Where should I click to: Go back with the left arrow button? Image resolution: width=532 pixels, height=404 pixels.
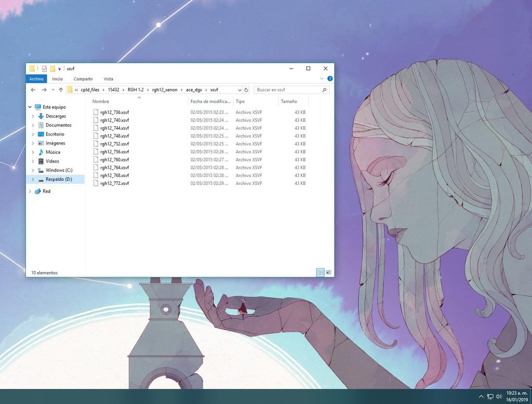click(33, 90)
